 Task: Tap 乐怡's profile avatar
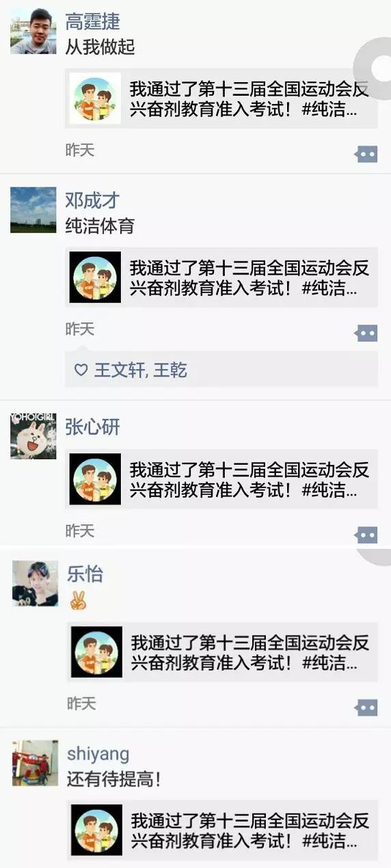[x=35, y=584]
